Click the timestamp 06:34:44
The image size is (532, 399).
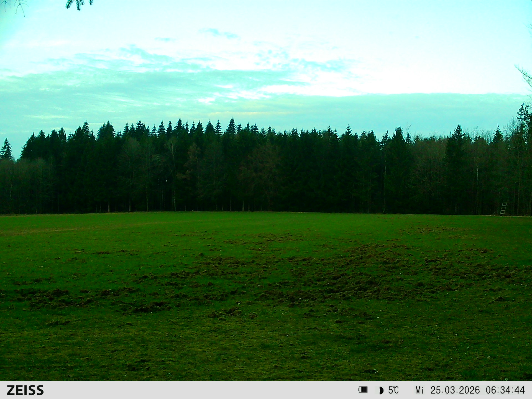click(505, 390)
